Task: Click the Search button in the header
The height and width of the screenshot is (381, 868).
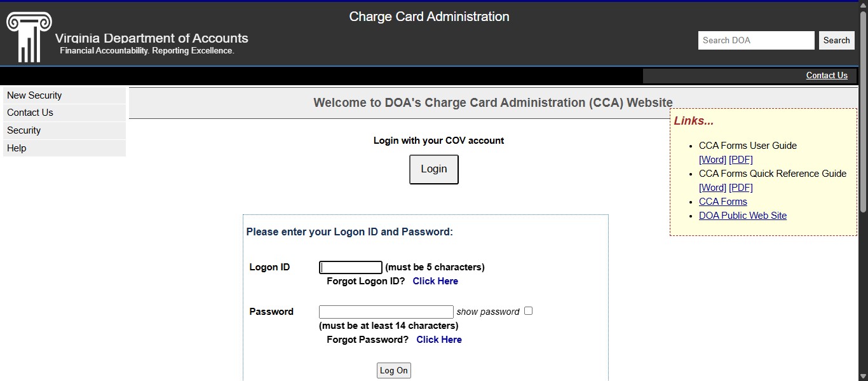Action: tap(836, 40)
